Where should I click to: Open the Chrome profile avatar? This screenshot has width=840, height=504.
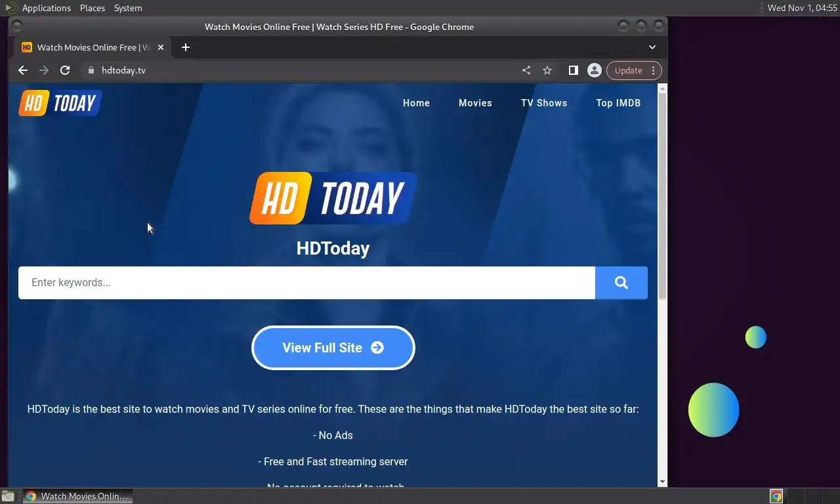pos(595,70)
